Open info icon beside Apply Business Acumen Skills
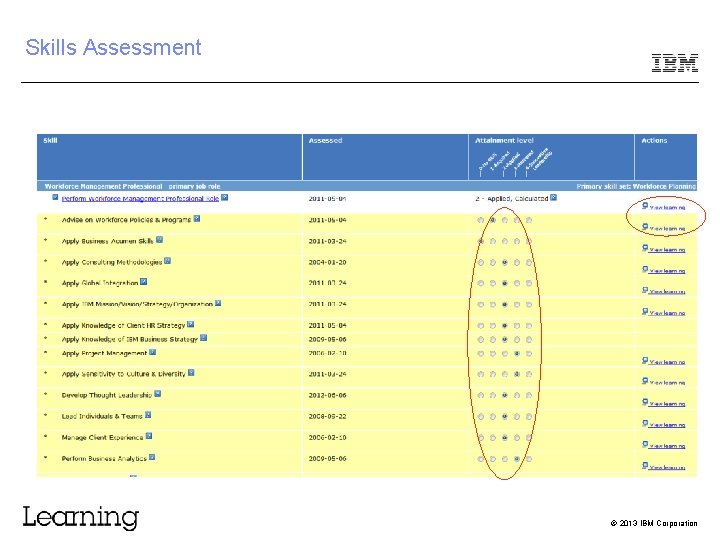720x540 pixels. (160, 240)
